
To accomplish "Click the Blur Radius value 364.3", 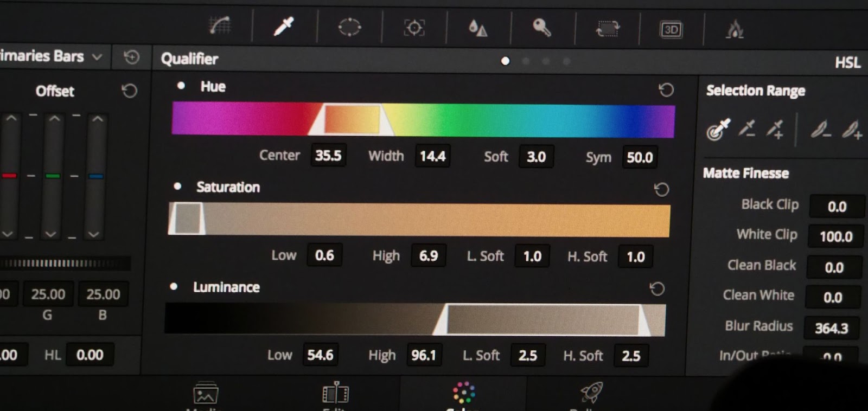I will coord(831,328).
